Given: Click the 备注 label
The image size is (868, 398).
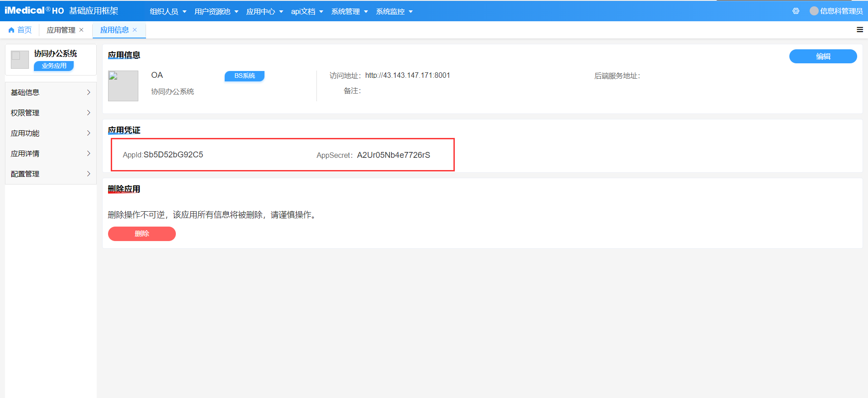Looking at the screenshot, I should click(x=352, y=91).
